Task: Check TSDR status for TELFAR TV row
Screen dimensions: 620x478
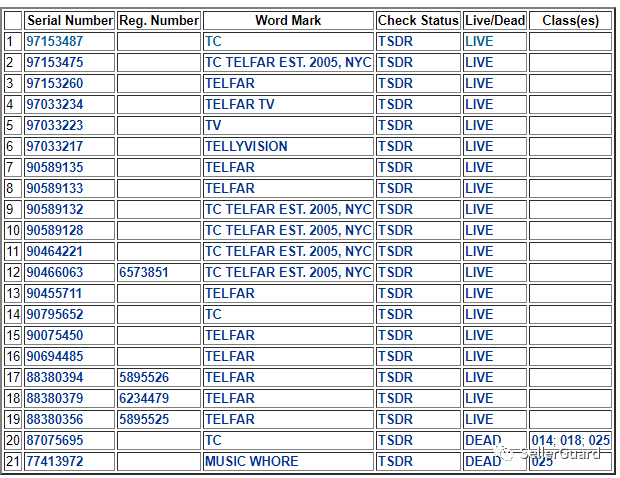Action: [395, 104]
